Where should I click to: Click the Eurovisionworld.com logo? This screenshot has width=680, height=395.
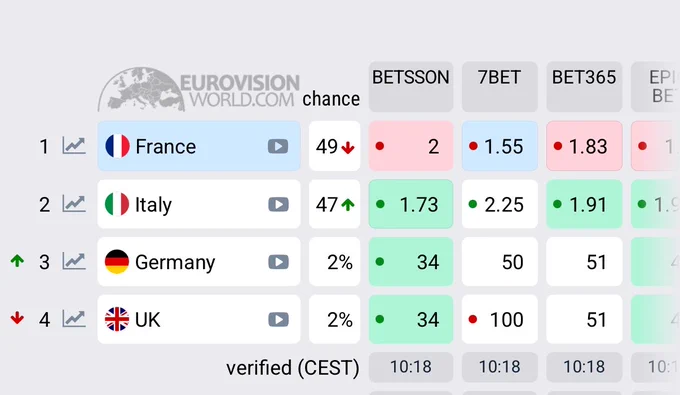[199, 89]
